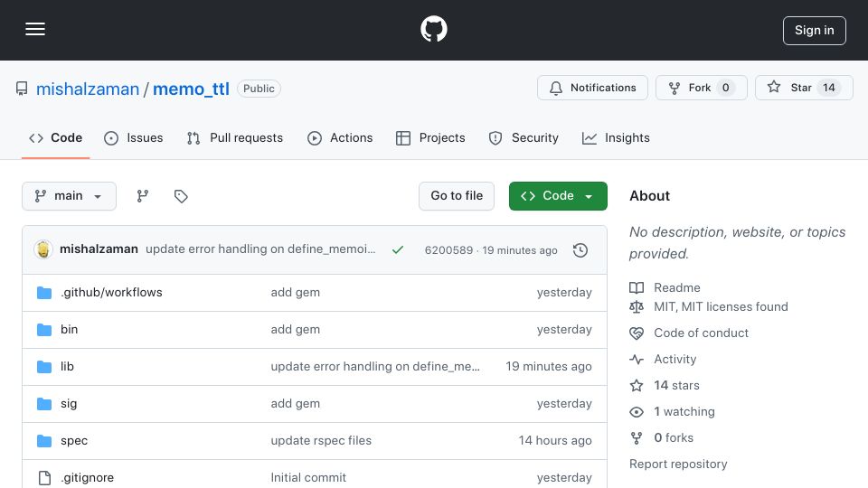868x488 pixels.
Task: Open the .gitignore file
Action: [x=87, y=477]
